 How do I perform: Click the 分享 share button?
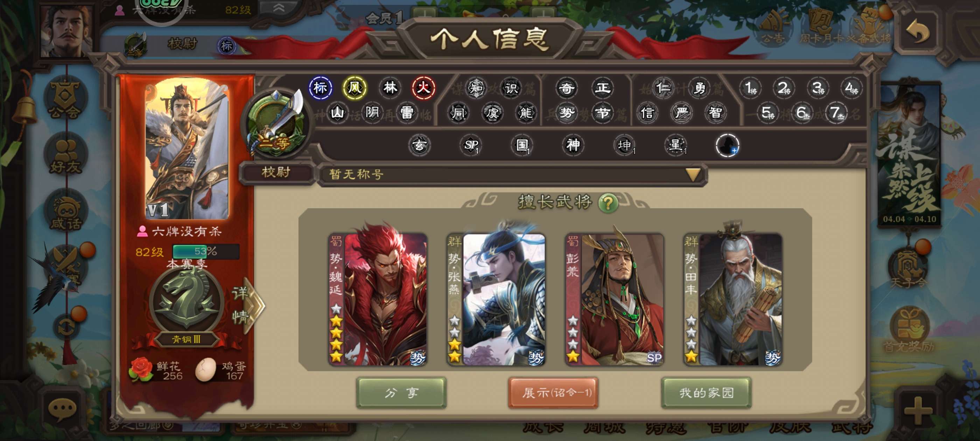(x=401, y=393)
